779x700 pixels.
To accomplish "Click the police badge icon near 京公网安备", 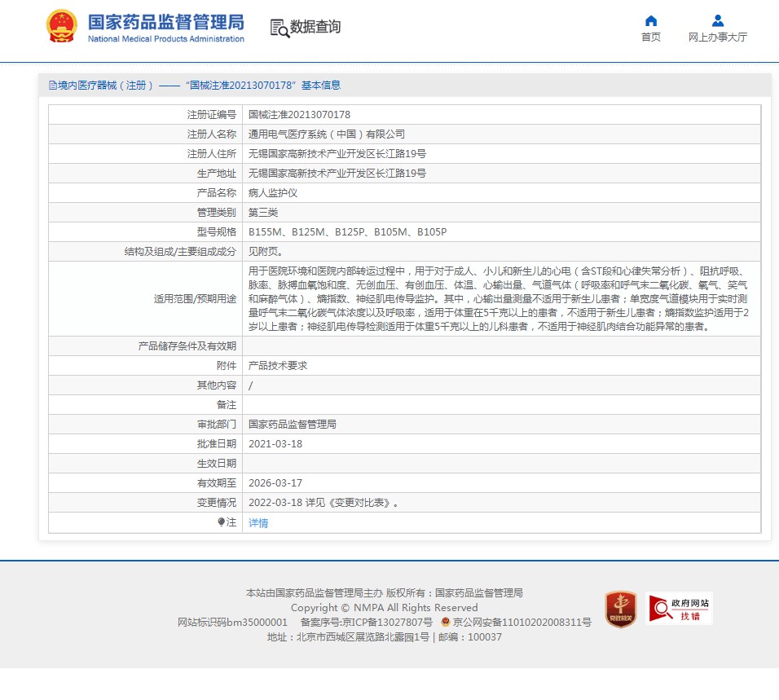I will click(446, 622).
